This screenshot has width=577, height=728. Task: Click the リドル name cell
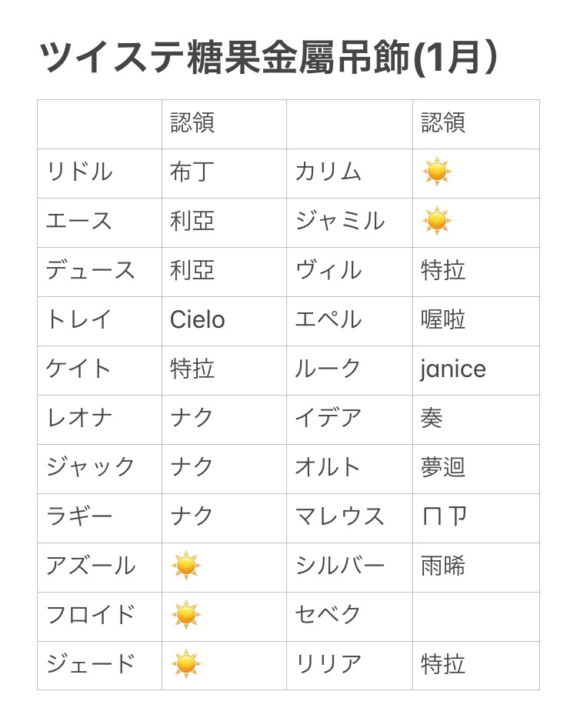(99, 174)
